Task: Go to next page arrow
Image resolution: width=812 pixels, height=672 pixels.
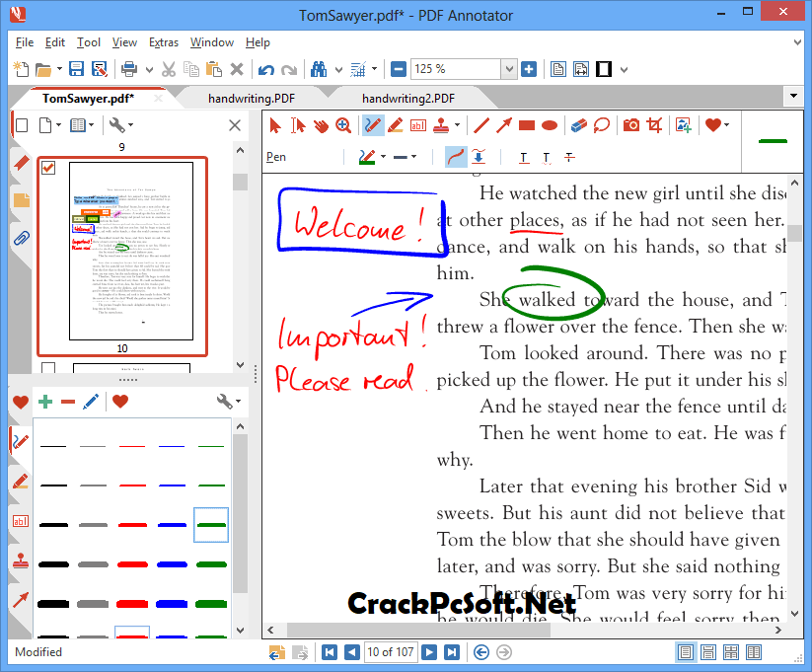Action: point(429,652)
